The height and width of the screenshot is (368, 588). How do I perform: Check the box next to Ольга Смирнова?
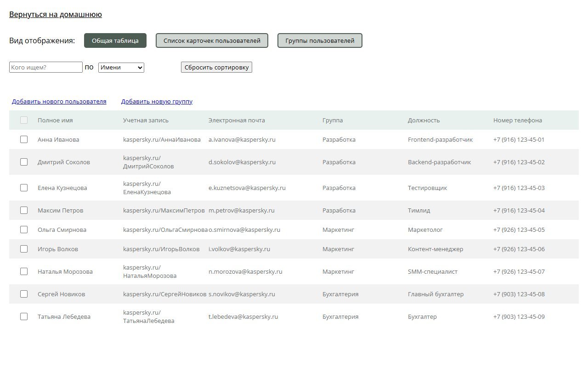coord(24,230)
